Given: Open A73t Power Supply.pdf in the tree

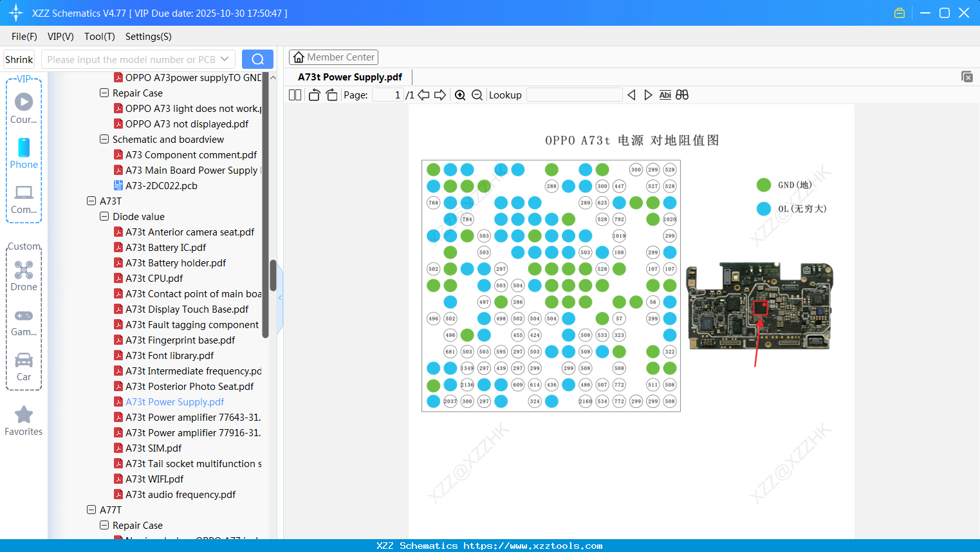Looking at the screenshot, I should pyautogui.click(x=174, y=402).
